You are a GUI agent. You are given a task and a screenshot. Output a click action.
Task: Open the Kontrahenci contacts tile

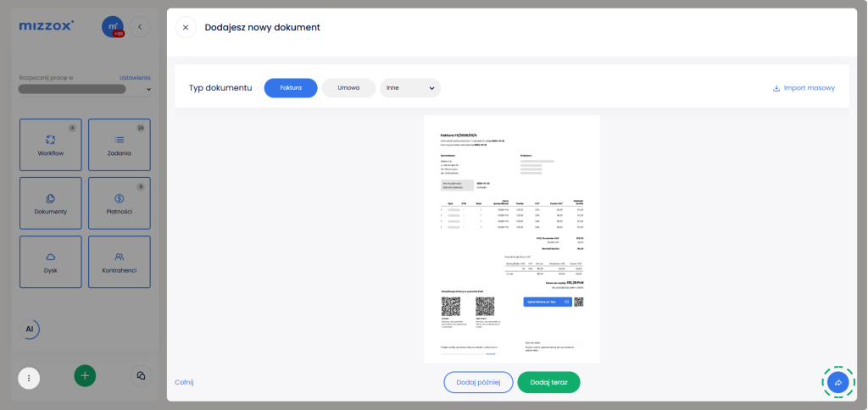click(x=120, y=262)
